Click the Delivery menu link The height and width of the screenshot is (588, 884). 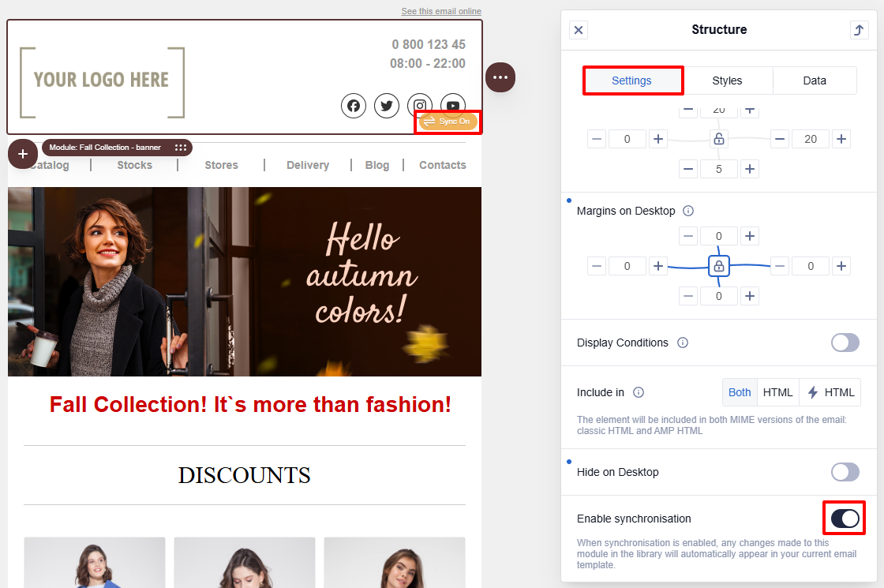(x=308, y=165)
